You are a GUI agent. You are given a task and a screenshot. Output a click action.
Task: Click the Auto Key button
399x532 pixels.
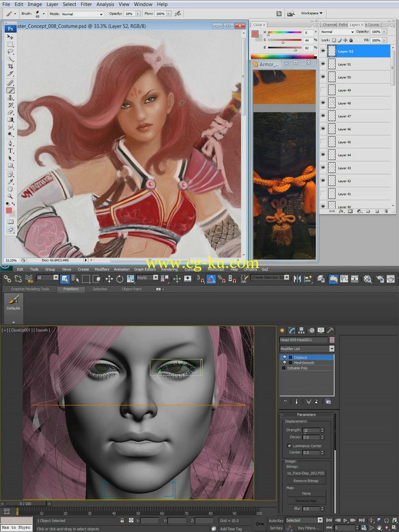[276, 521]
